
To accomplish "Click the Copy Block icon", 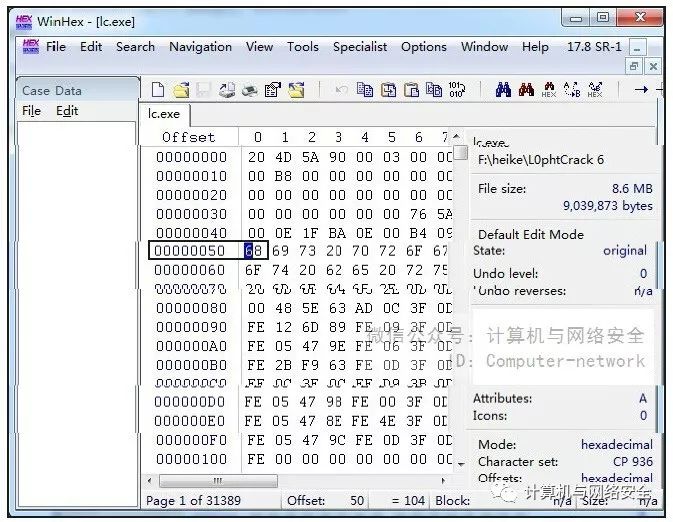I will click(365, 90).
